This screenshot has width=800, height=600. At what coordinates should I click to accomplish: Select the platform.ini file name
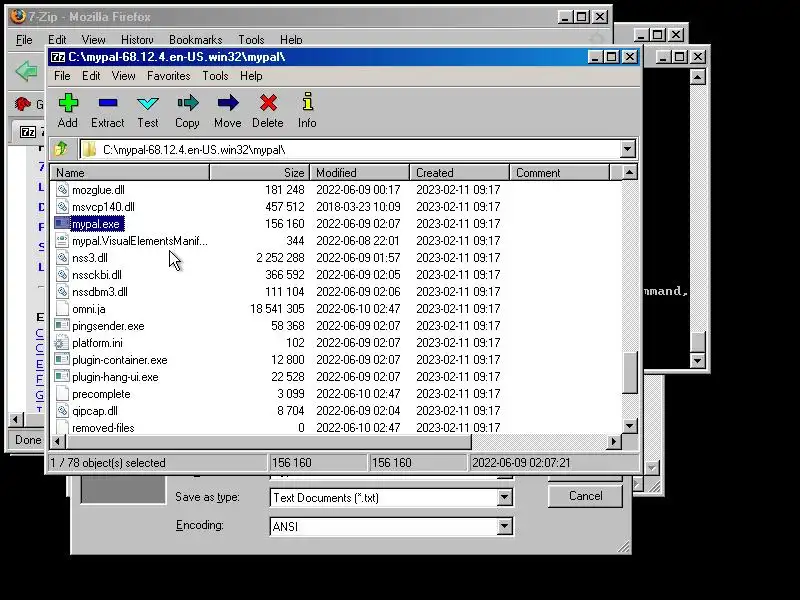point(97,343)
